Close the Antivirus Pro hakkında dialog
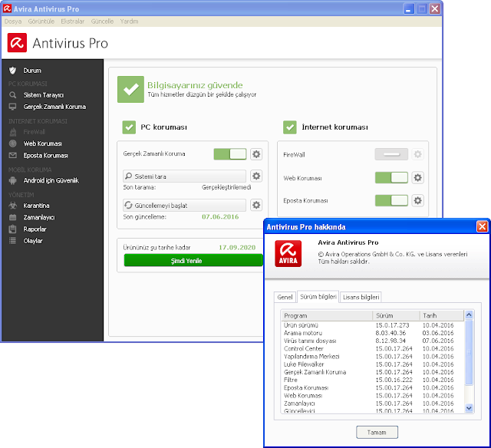This screenshot has height=448, width=491. [482, 226]
